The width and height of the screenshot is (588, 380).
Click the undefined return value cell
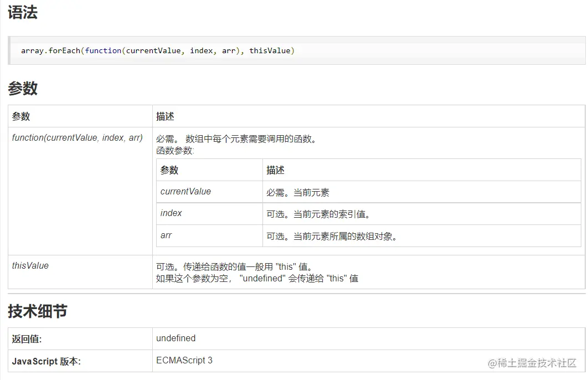pos(369,338)
